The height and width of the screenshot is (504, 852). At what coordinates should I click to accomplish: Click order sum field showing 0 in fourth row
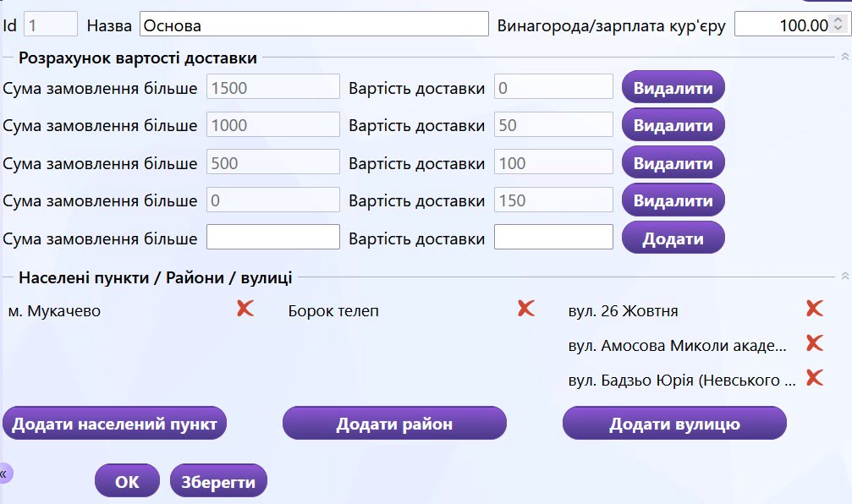(273, 200)
